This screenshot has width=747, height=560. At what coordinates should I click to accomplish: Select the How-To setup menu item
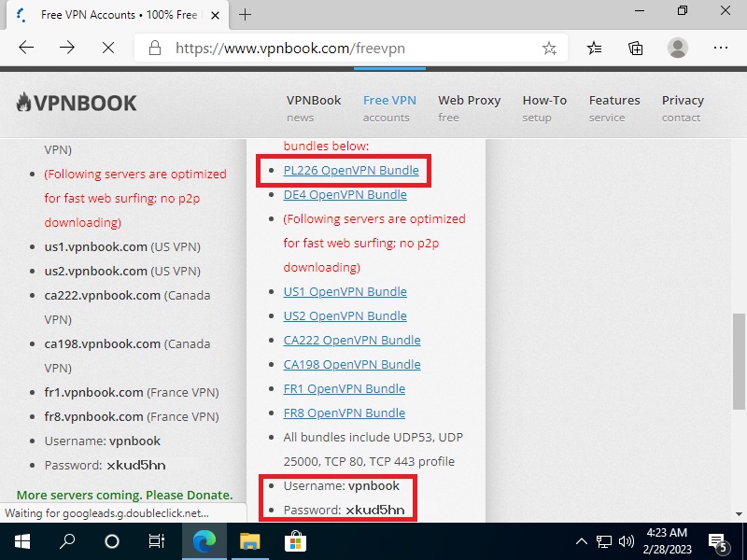tap(543, 107)
